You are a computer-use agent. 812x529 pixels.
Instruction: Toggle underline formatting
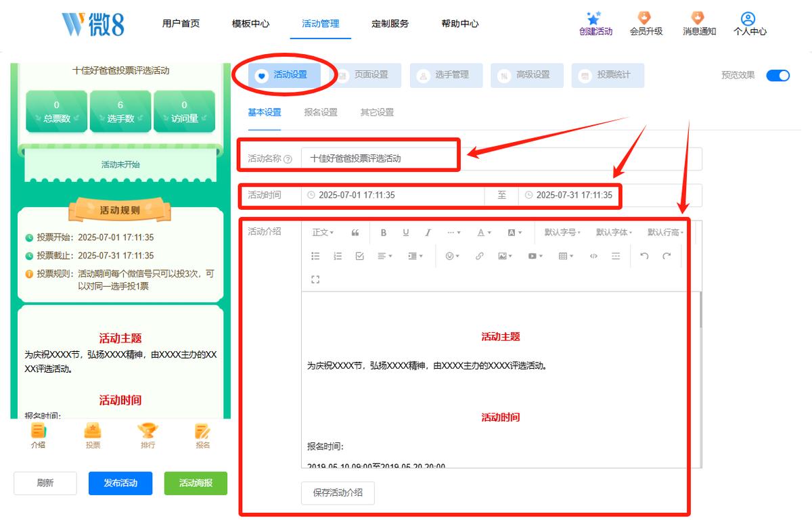coord(406,233)
